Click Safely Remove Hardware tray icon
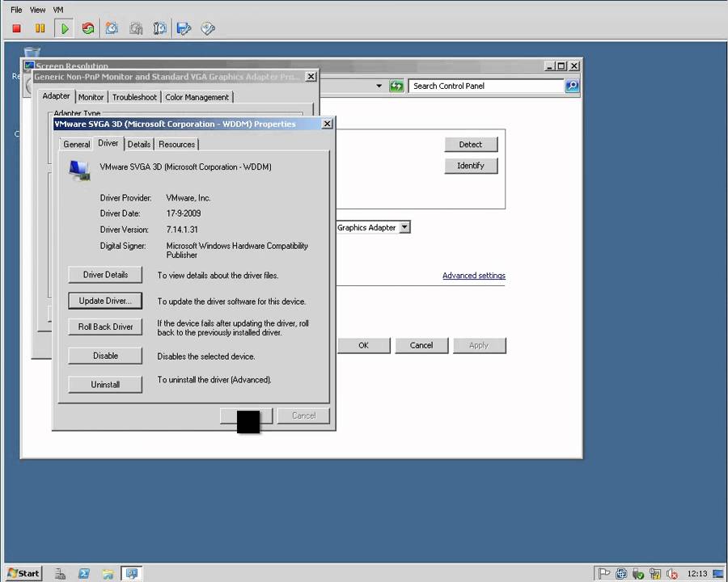The height and width of the screenshot is (582, 728). click(x=638, y=574)
